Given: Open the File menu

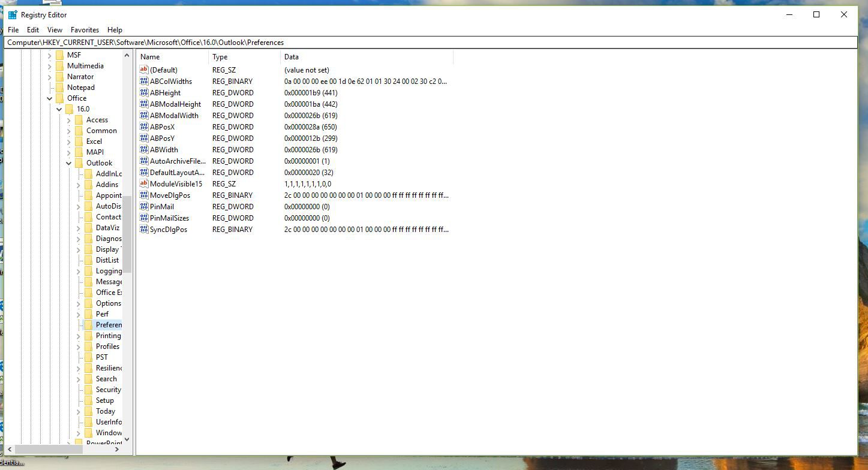Looking at the screenshot, I should pyautogui.click(x=13, y=29).
